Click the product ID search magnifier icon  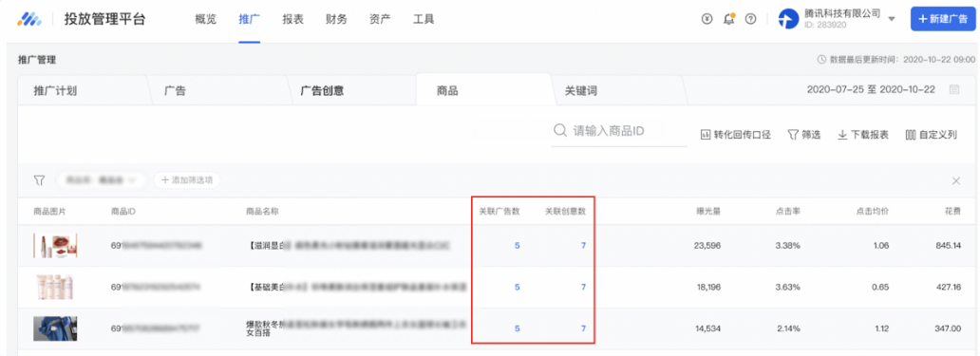tap(560, 132)
